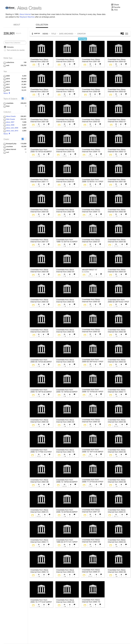
Task: Click the Favorite star at top
Action: tap(112, 7)
